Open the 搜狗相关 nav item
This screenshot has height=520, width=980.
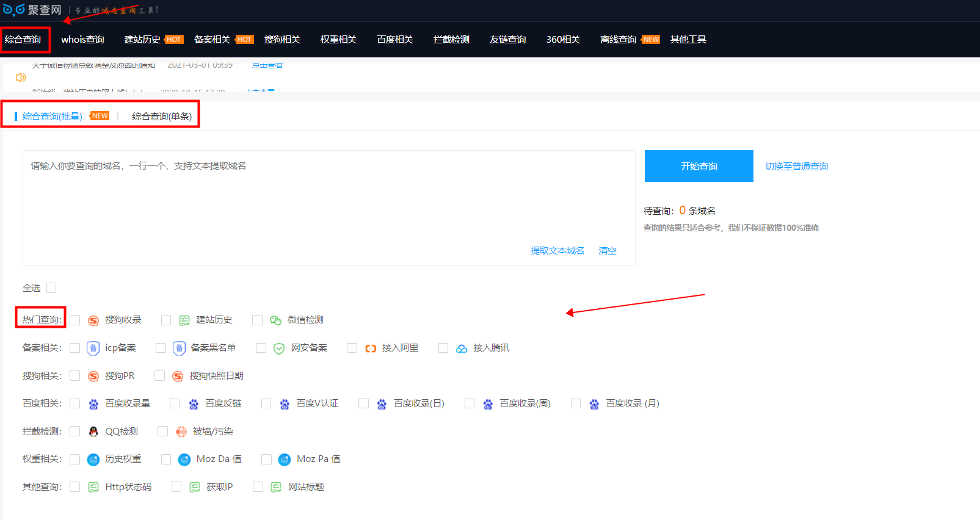(282, 40)
